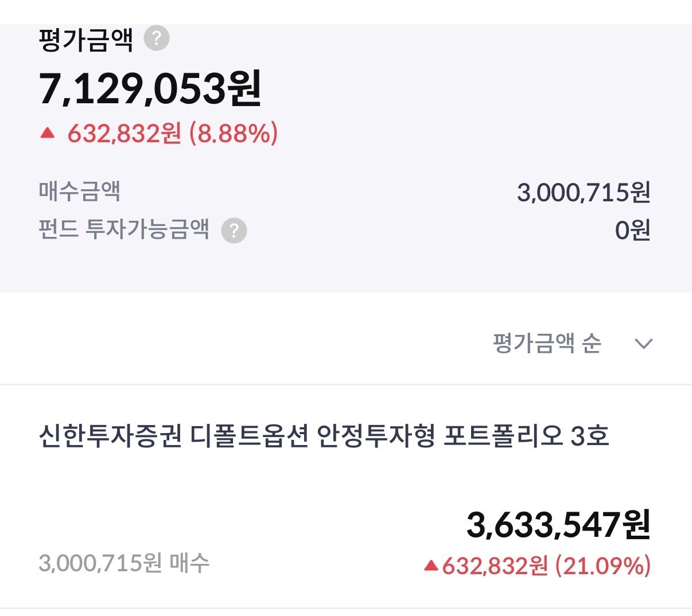The image size is (692, 616).
Task: Click the 0원 investable amount value
Action: pyautogui.click(x=632, y=231)
